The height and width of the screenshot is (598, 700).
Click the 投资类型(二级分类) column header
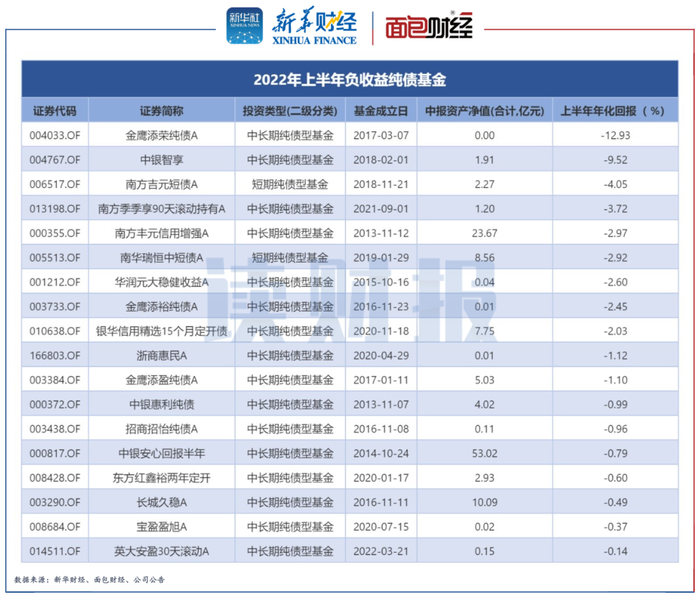pos(290,111)
